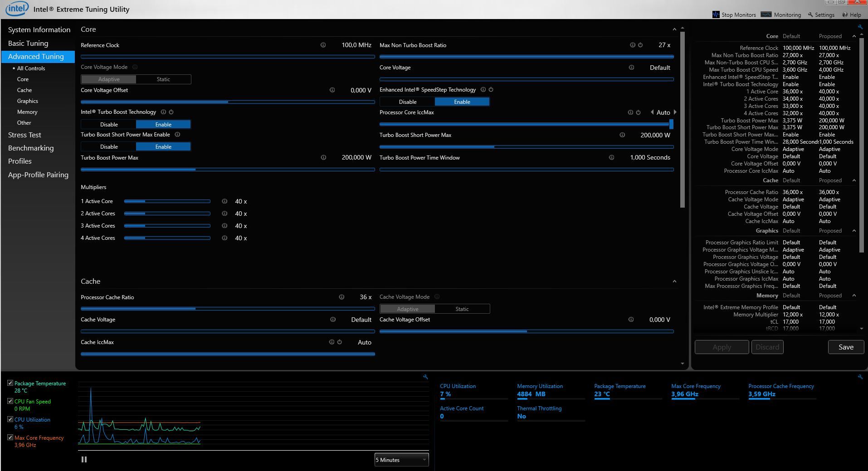Collapse Memory group in the summary panel
This screenshot has width=868, height=471.
(x=854, y=296)
